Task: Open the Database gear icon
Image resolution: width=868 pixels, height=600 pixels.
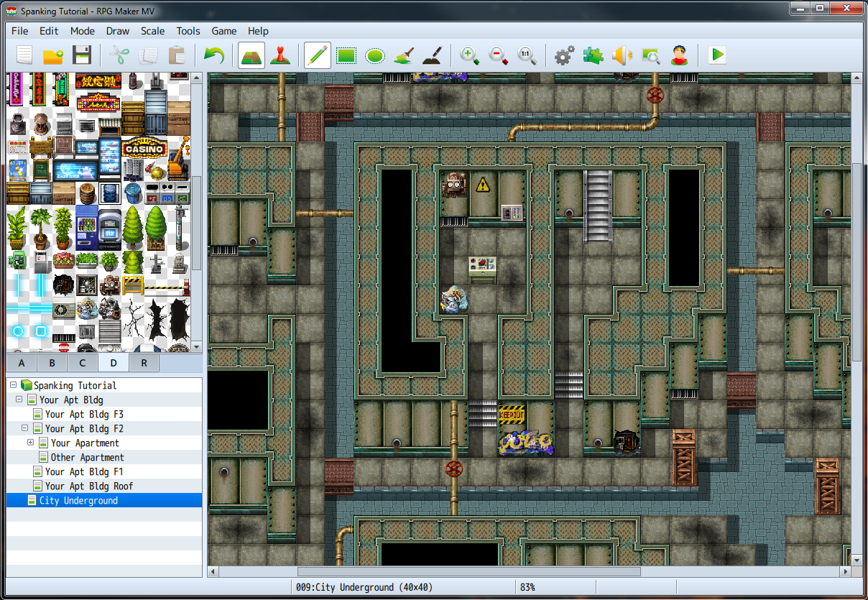Action: [x=565, y=56]
